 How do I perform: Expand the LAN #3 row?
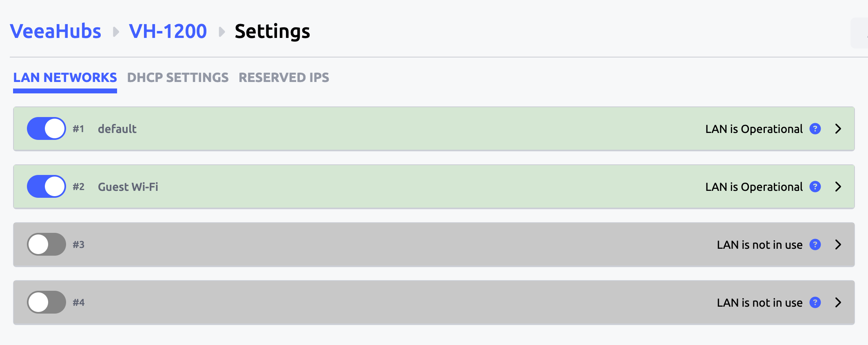click(x=839, y=244)
